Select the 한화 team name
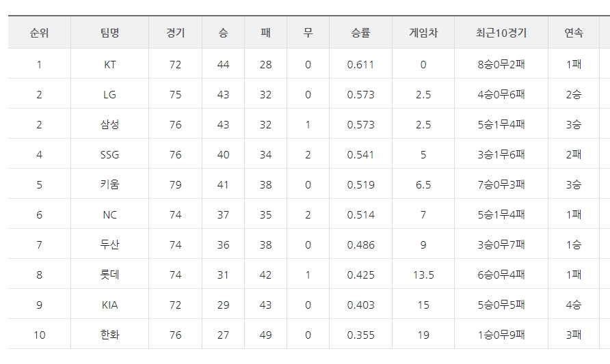 (x=109, y=335)
